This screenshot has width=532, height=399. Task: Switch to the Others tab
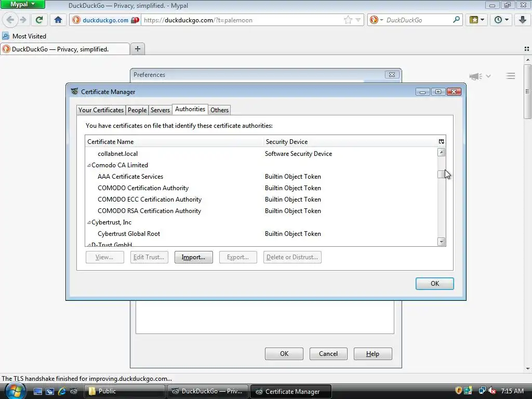tap(219, 110)
